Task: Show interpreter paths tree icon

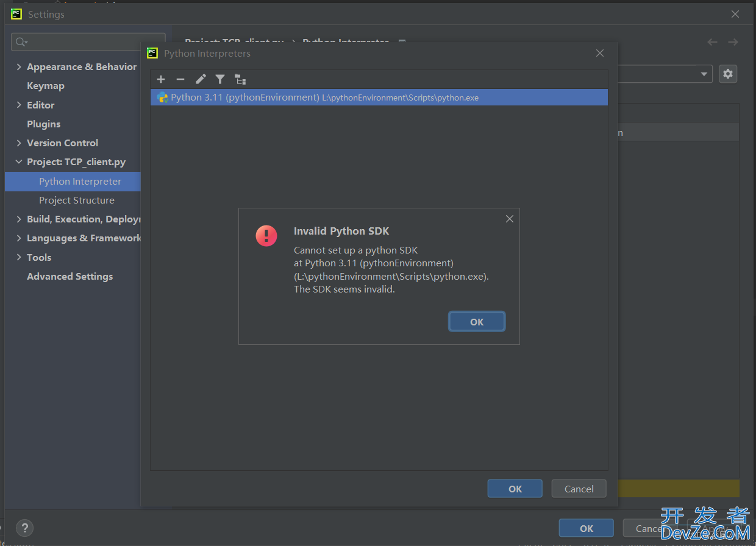Action: pos(240,79)
